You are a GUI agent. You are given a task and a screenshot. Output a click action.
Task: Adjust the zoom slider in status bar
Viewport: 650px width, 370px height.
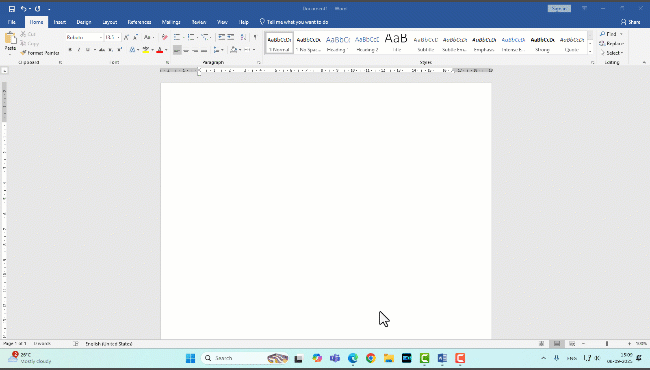[x=606, y=344]
